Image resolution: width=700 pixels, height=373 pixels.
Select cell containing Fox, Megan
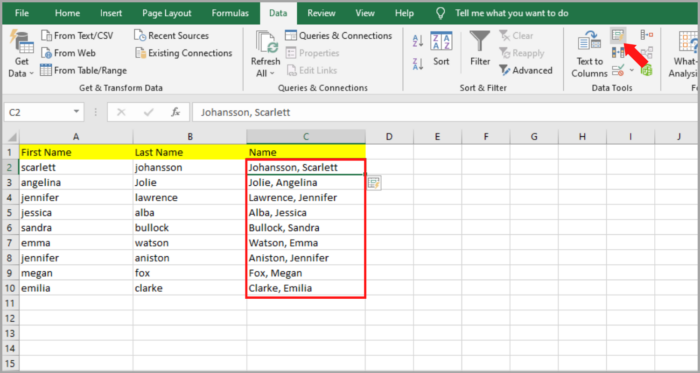pos(306,273)
